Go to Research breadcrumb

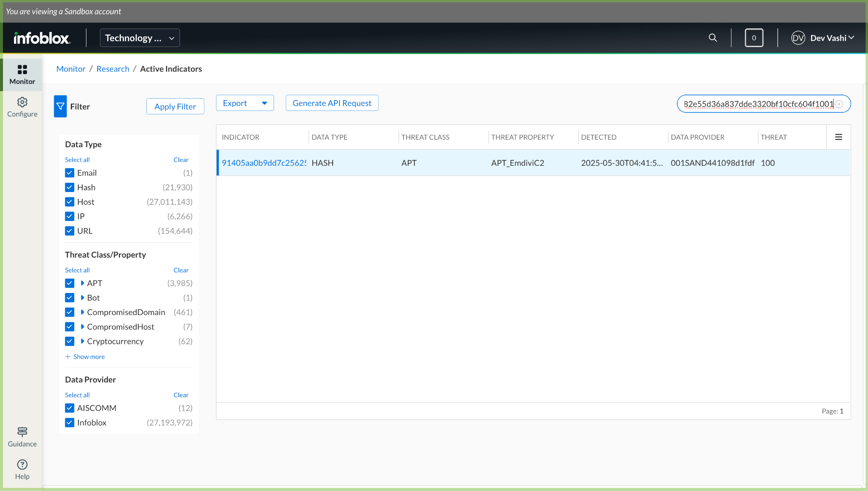(x=113, y=69)
